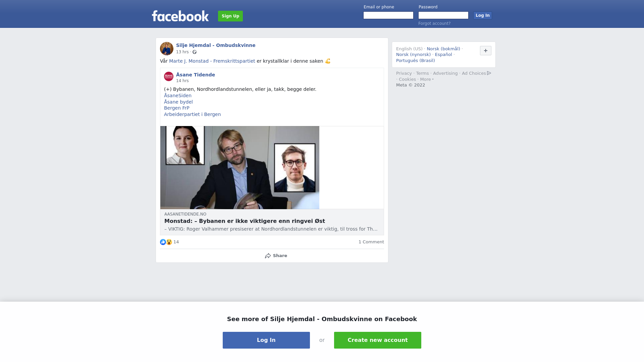Click the Facebook logo
Image resolution: width=644 pixels, height=362 pixels.
tap(180, 16)
